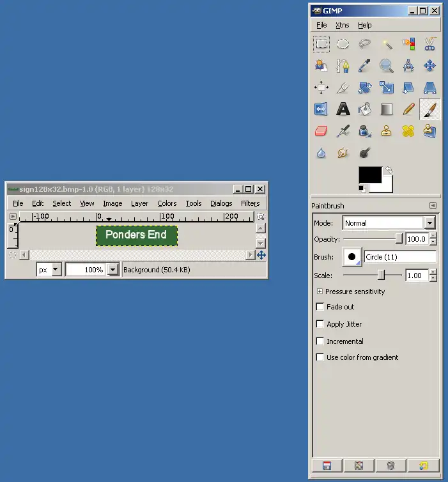Open the paintbrush Mode dropdown

click(x=429, y=223)
